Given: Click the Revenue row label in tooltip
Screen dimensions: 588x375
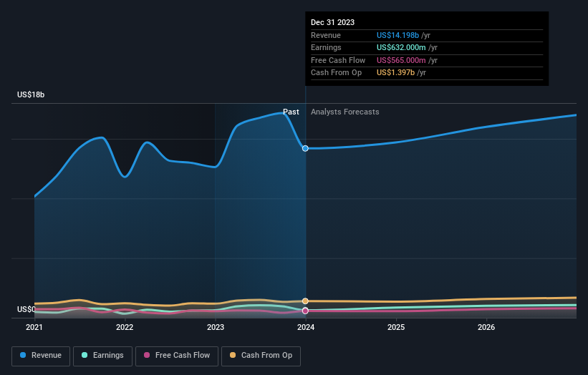Looking at the screenshot, I should [x=326, y=35].
